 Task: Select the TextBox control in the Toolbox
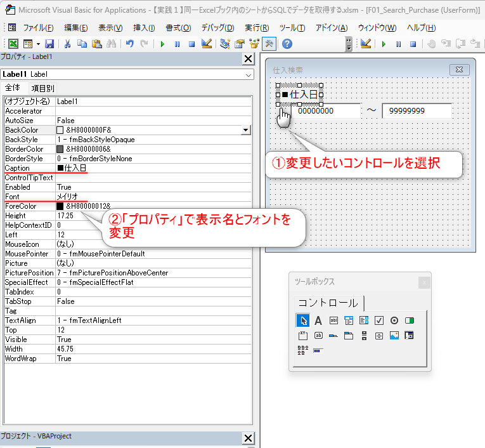pyautogui.click(x=333, y=320)
